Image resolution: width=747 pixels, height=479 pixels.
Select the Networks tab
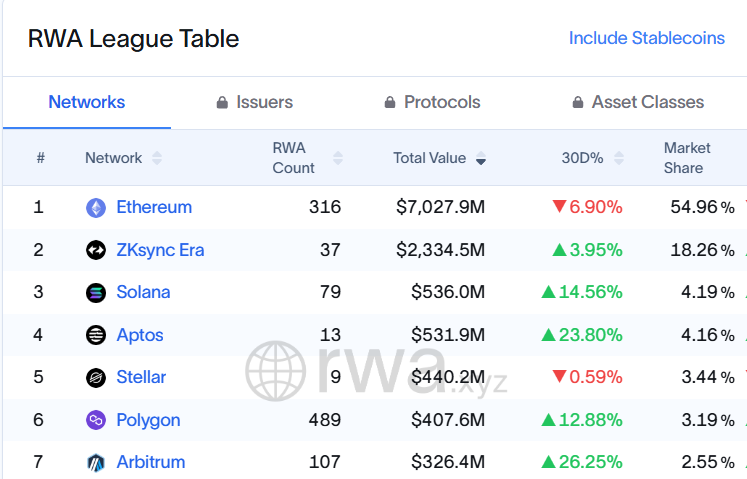87,102
